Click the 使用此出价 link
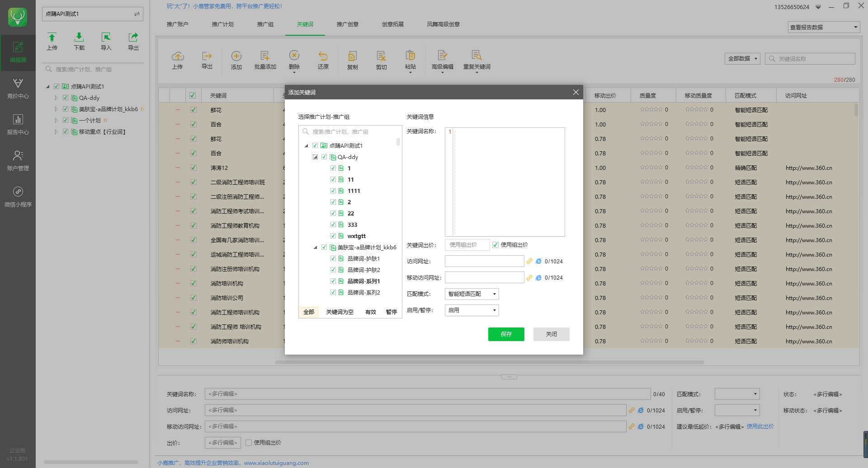Screen dimensions: 868x468 point(760,426)
